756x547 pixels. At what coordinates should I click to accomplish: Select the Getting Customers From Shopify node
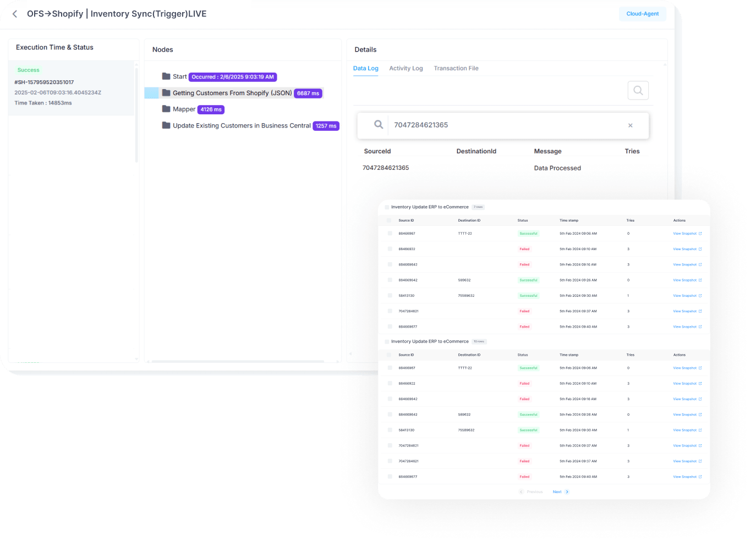(232, 93)
